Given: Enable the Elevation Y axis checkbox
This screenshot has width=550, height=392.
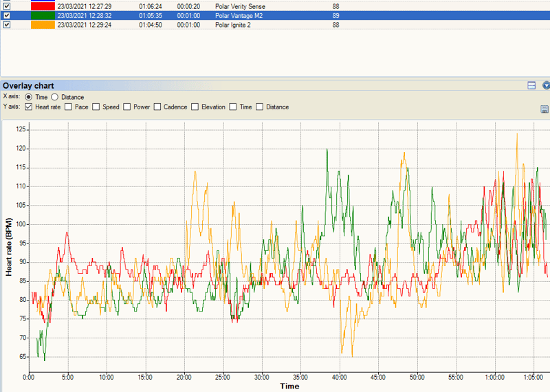Looking at the screenshot, I should coord(195,107).
